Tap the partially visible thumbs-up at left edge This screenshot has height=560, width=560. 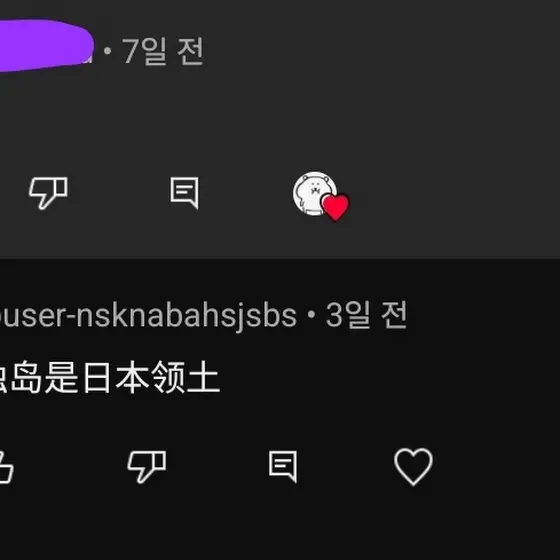[x=6, y=466]
